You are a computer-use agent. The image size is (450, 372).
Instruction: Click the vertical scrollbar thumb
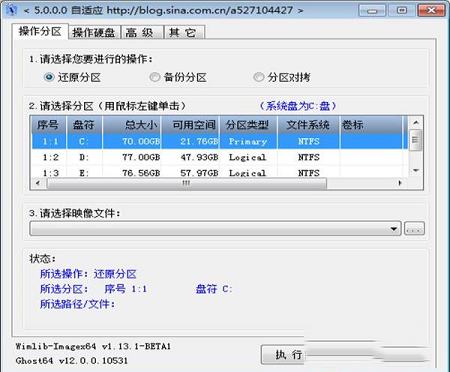pos(416,140)
